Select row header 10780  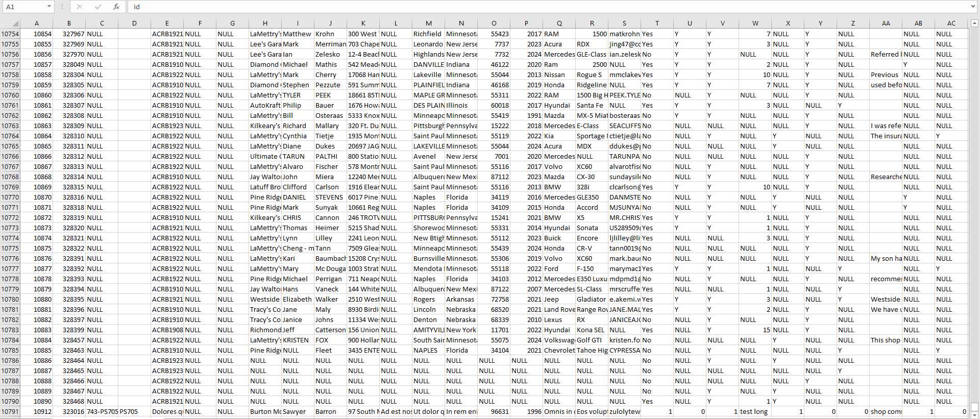point(10,299)
